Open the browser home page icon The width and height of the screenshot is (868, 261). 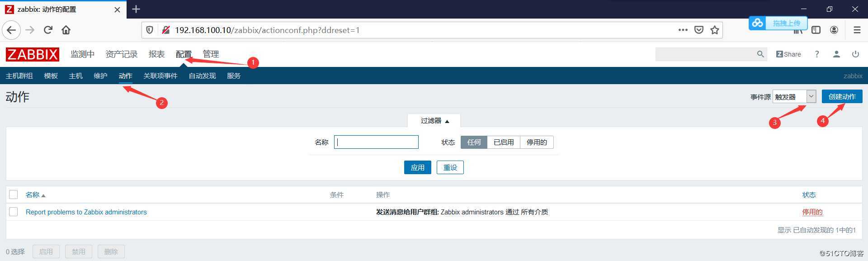pyautogui.click(x=66, y=30)
